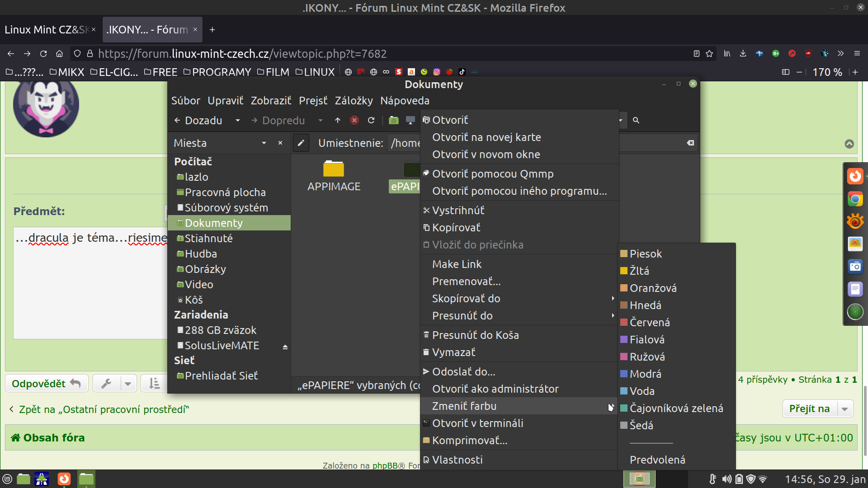868x488 pixels.
Task: Click the home folder toolbar icon
Action: [394, 120]
